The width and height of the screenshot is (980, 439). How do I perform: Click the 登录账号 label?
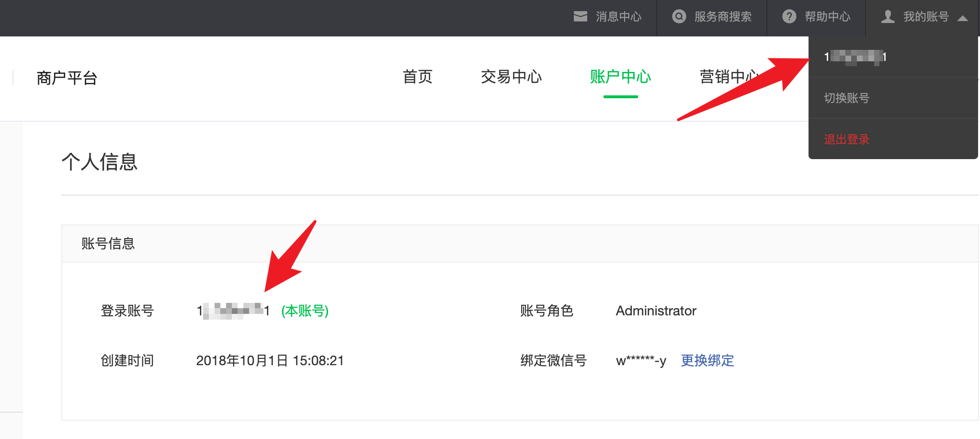[127, 311]
